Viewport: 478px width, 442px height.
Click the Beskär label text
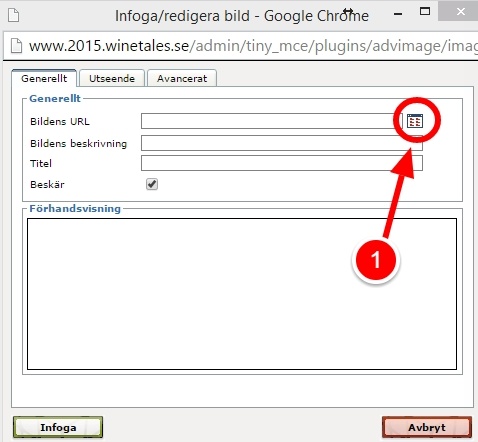point(47,184)
